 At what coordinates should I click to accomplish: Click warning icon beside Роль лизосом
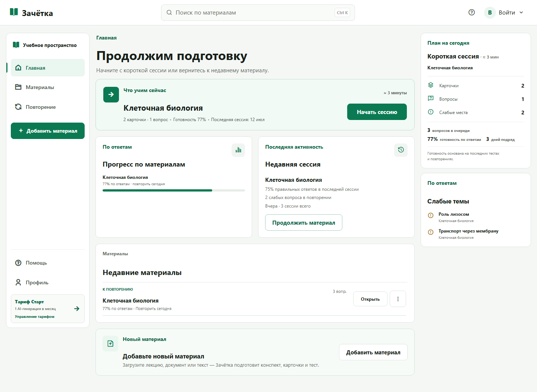click(x=431, y=215)
